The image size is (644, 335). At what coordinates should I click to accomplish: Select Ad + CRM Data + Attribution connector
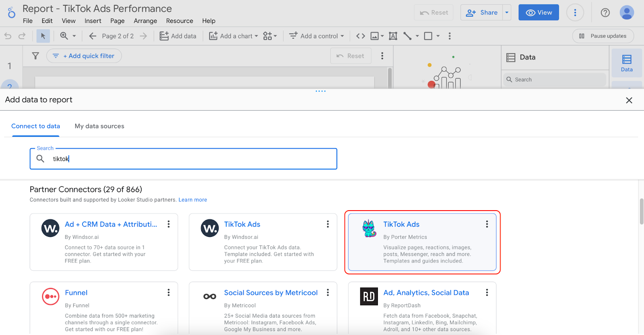pyautogui.click(x=104, y=242)
